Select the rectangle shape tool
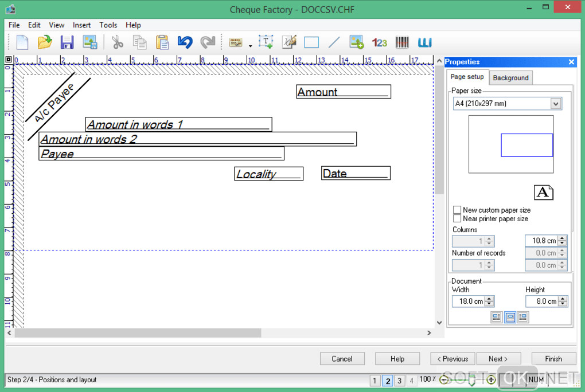The height and width of the screenshot is (392, 585). 311,42
